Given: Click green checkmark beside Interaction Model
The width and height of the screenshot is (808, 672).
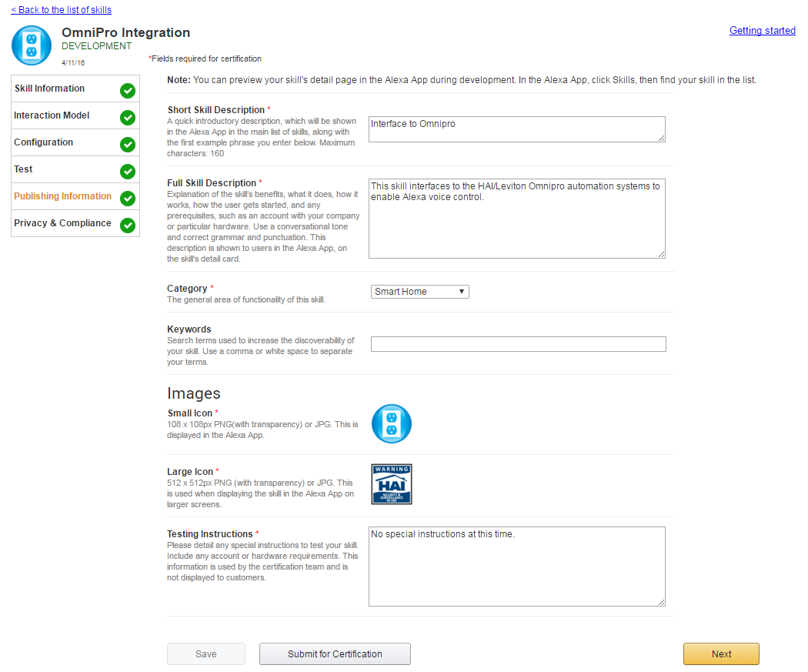Looking at the screenshot, I should 128,118.
